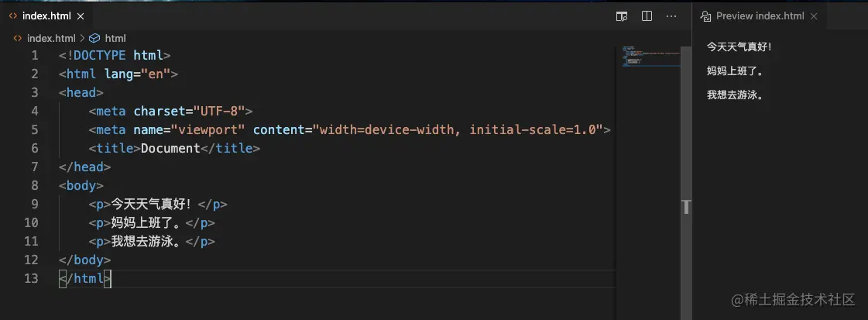Split the editor to the right

point(647,16)
